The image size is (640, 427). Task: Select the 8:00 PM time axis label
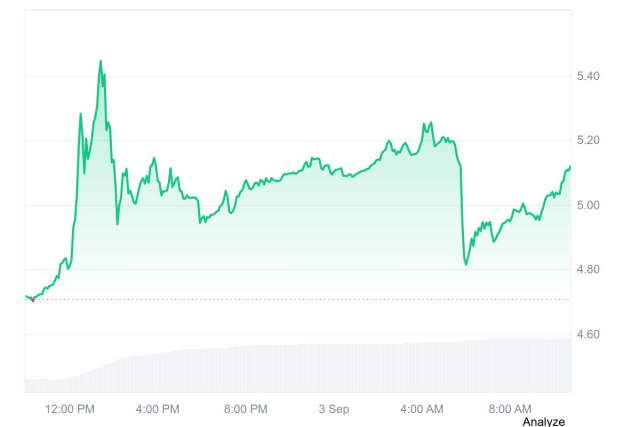click(x=246, y=408)
